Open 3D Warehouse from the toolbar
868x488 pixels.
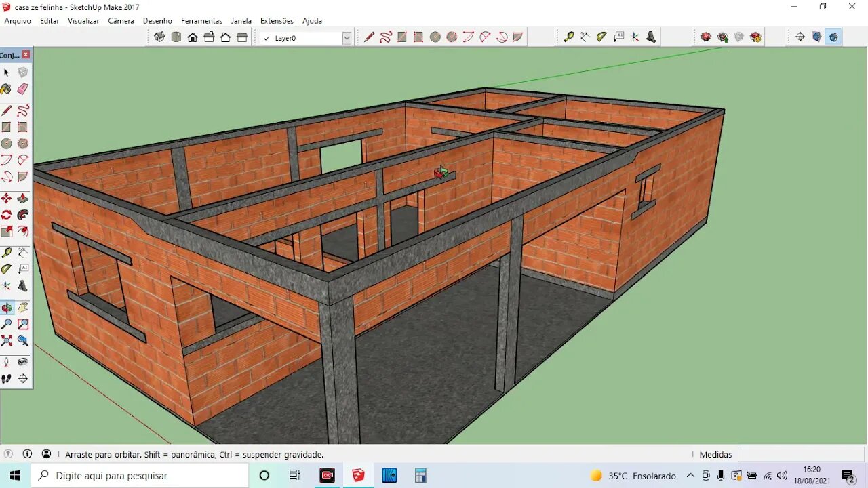coord(706,37)
